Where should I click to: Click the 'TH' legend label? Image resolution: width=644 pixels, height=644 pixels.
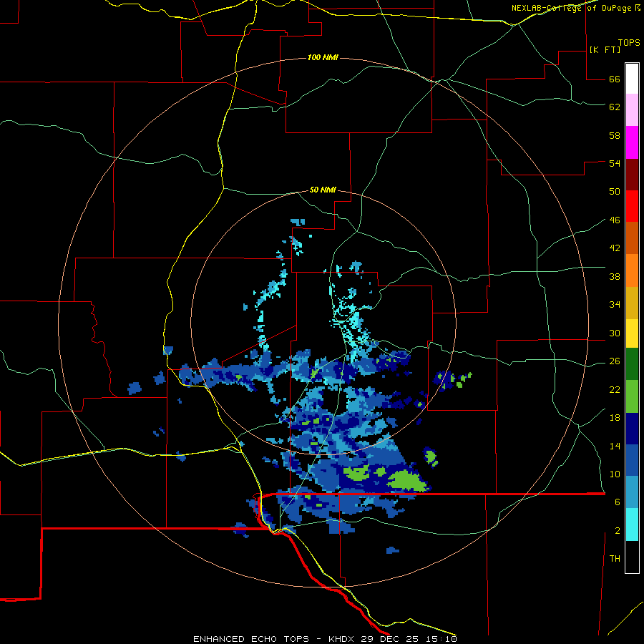[x=615, y=559]
